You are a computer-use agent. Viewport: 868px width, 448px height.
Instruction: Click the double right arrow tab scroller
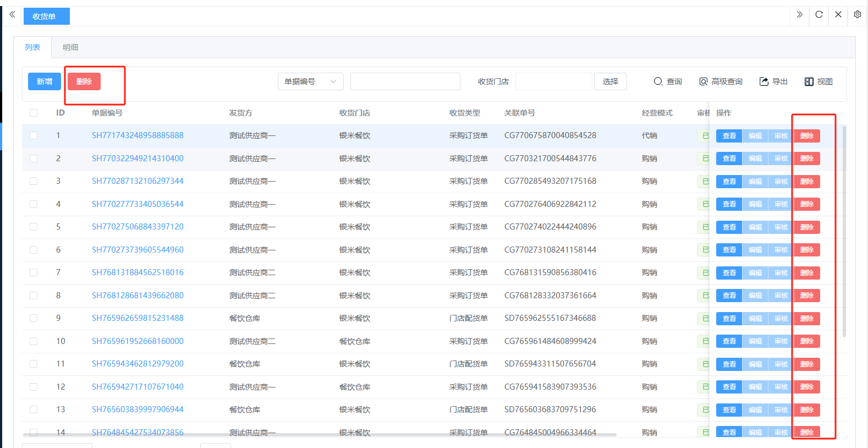(799, 15)
